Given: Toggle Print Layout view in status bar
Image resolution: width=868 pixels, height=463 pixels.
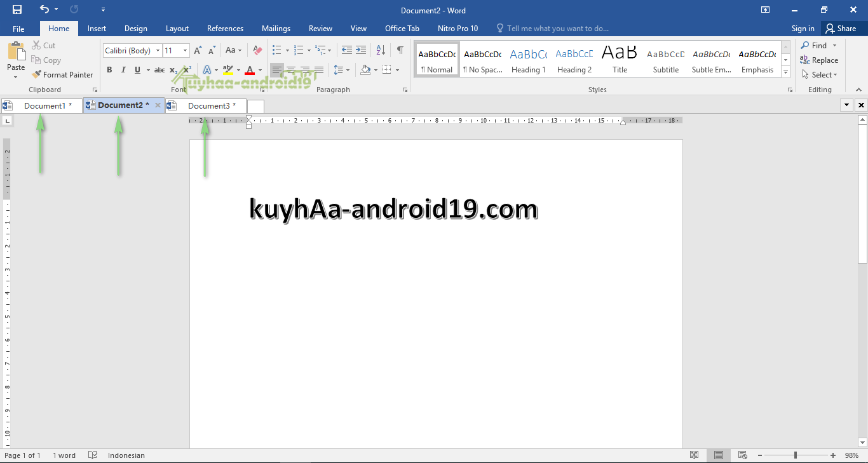Looking at the screenshot, I should (719, 455).
